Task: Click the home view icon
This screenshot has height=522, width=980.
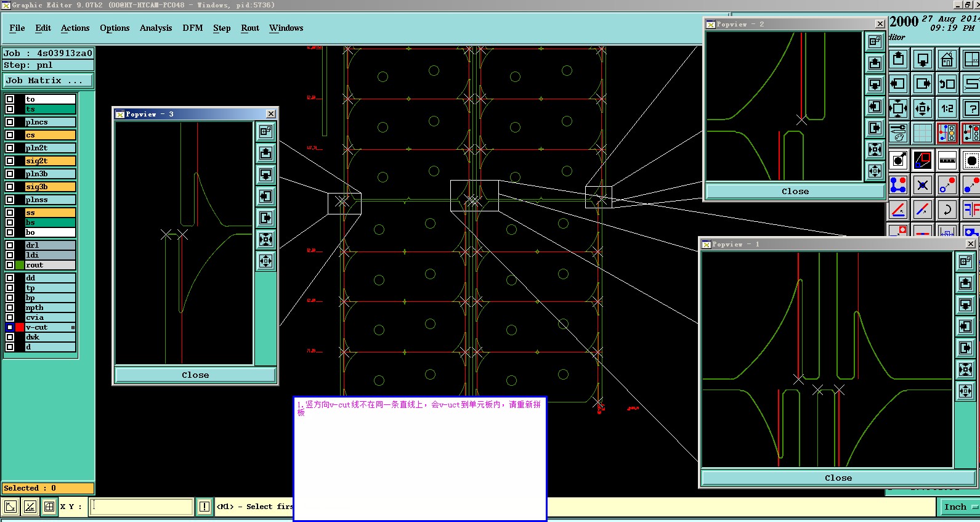Action: [x=947, y=60]
